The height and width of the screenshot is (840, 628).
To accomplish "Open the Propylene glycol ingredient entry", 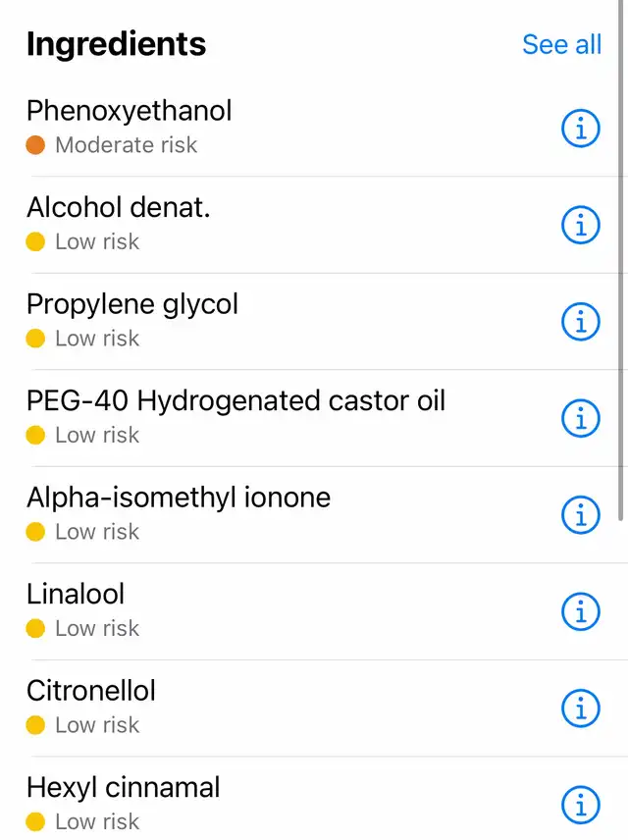I will (x=314, y=322).
